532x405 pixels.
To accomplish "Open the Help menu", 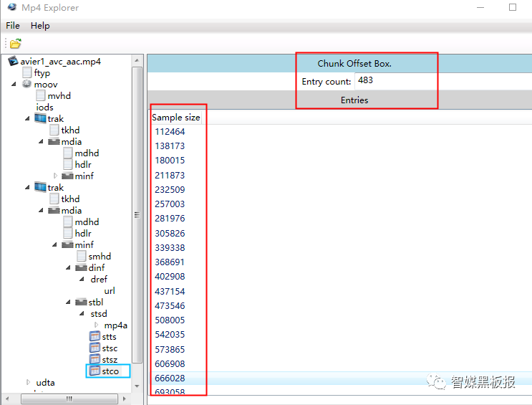I will click(40, 26).
